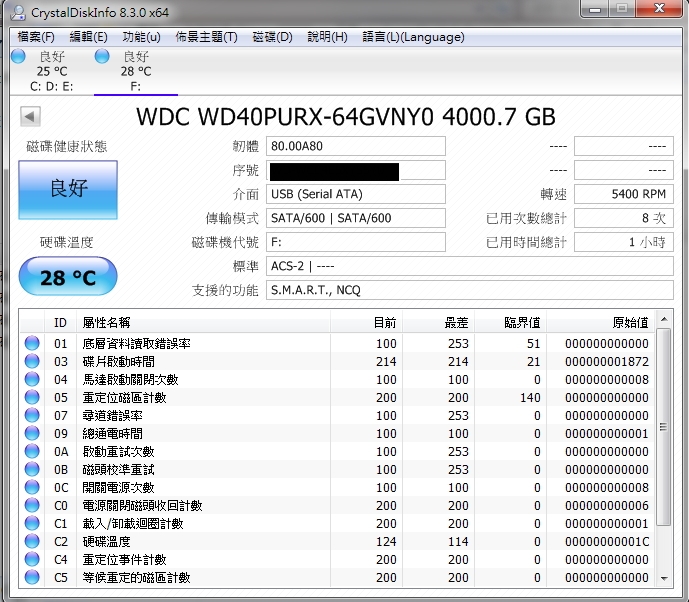Screen dimensions: 689x602
Task: Click status icon of attribute C4 row
Action: click(x=32, y=559)
